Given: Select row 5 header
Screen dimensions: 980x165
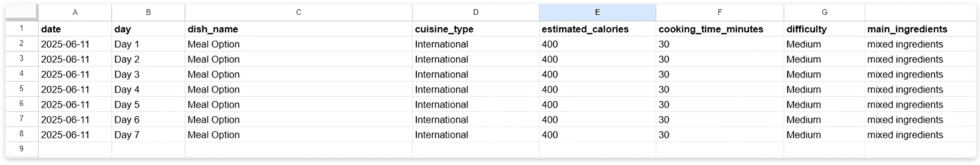Looking at the screenshot, I should pyautogui.click(x=22, y=89).
